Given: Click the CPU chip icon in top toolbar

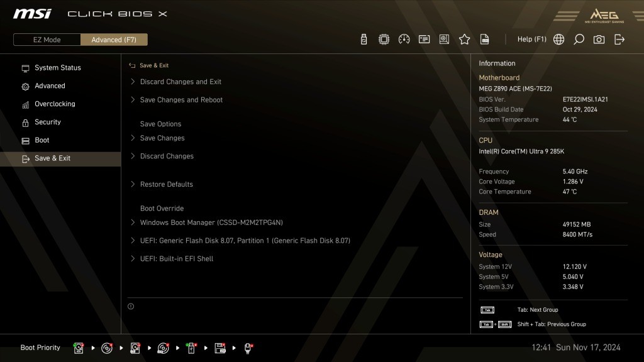Looking at the screenshot, I should (384, 40).
